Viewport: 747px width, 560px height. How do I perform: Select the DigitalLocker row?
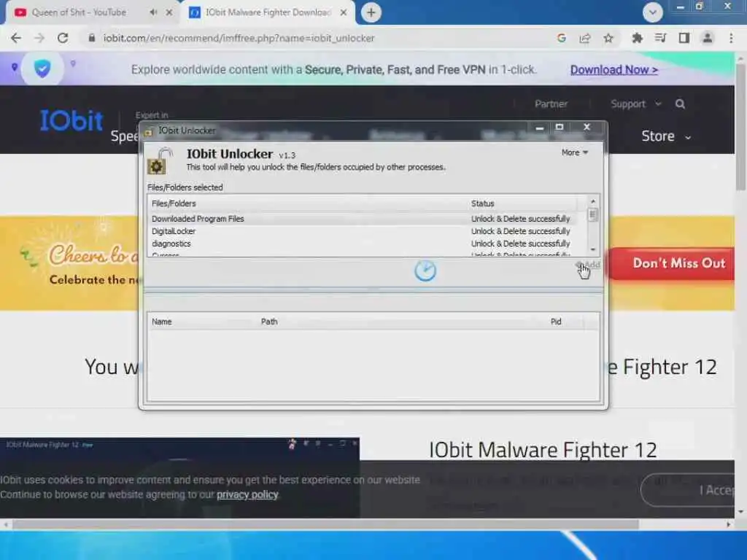click(x=361, y=231)
